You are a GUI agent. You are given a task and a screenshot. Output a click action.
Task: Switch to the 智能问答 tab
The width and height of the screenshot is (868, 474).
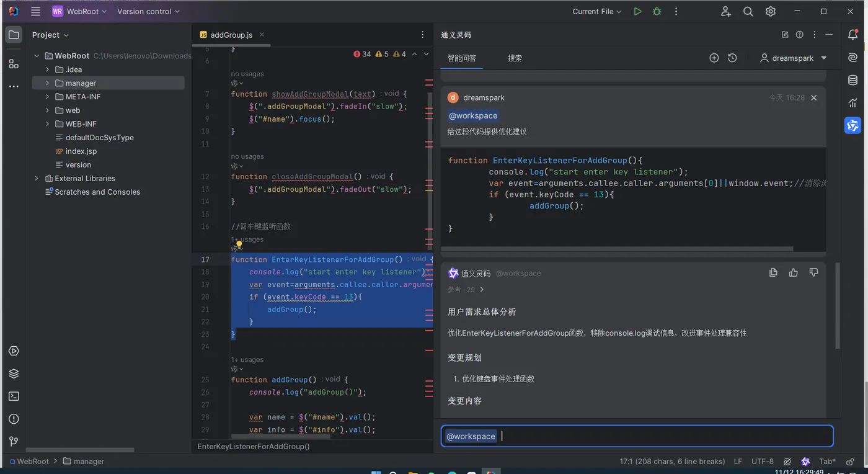point(462,58)
